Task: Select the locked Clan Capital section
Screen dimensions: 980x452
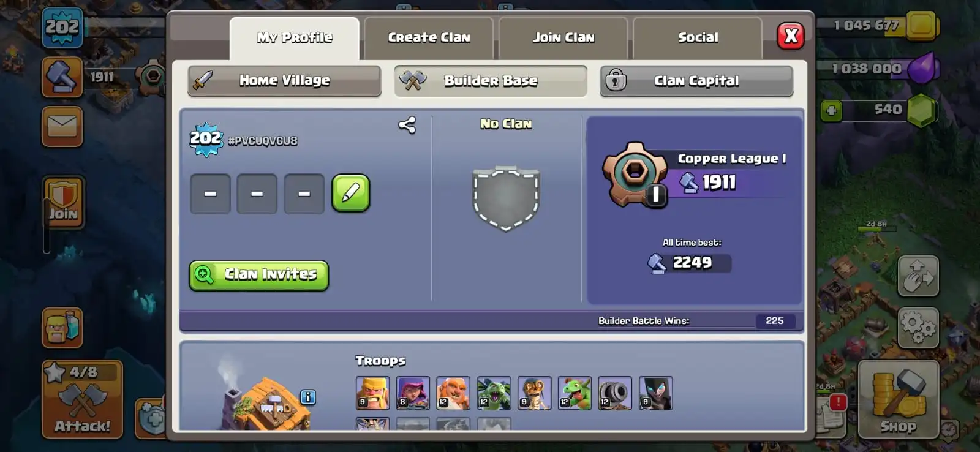Action: click(696, 81)
